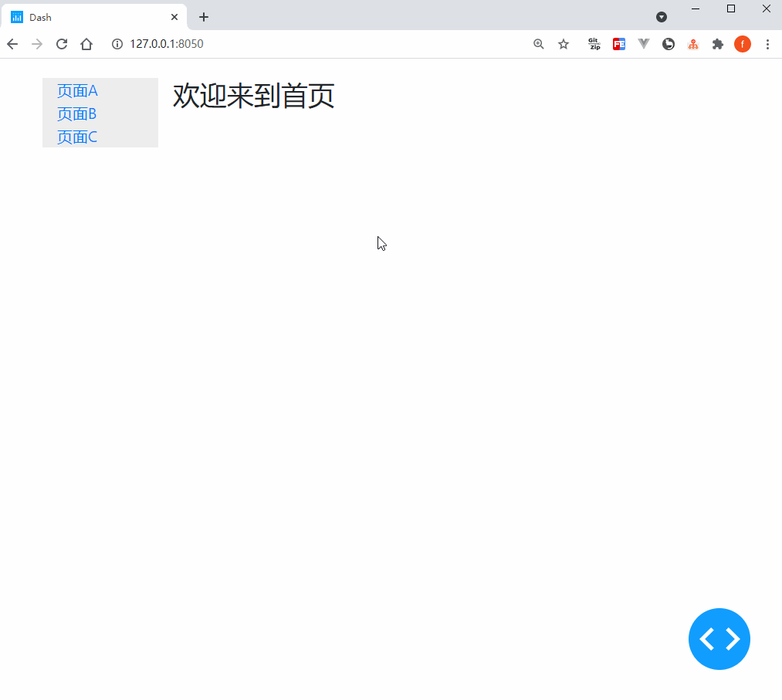Navigate to 页面B link
The width and height of the screenshot is (782, 700).
76,114
